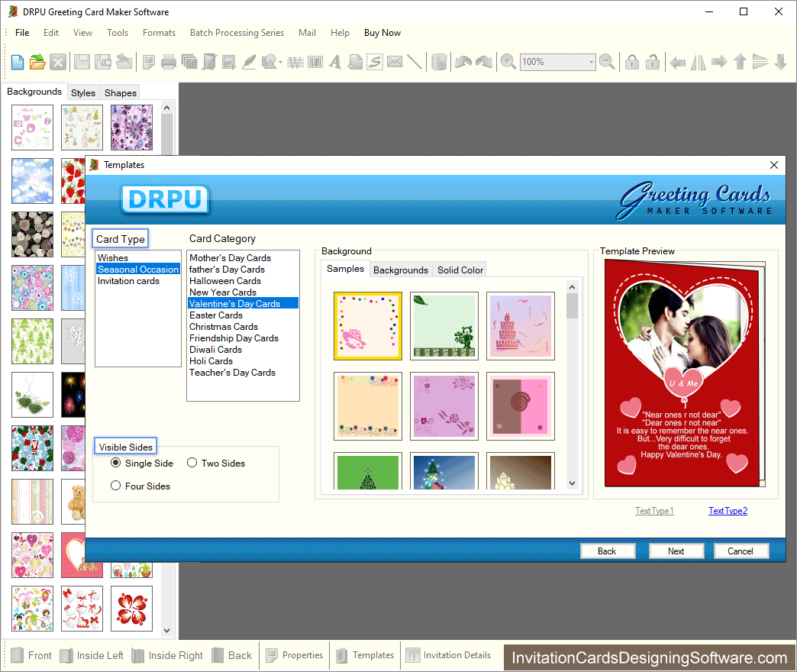Switch to the Solid Color tab

(460, 270)
